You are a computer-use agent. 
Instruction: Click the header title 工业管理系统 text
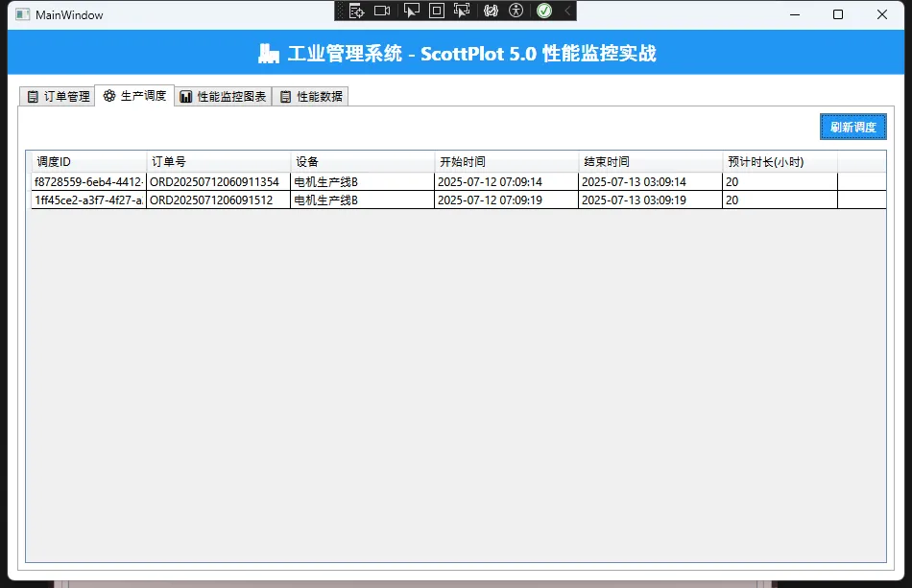pos(345,54)
